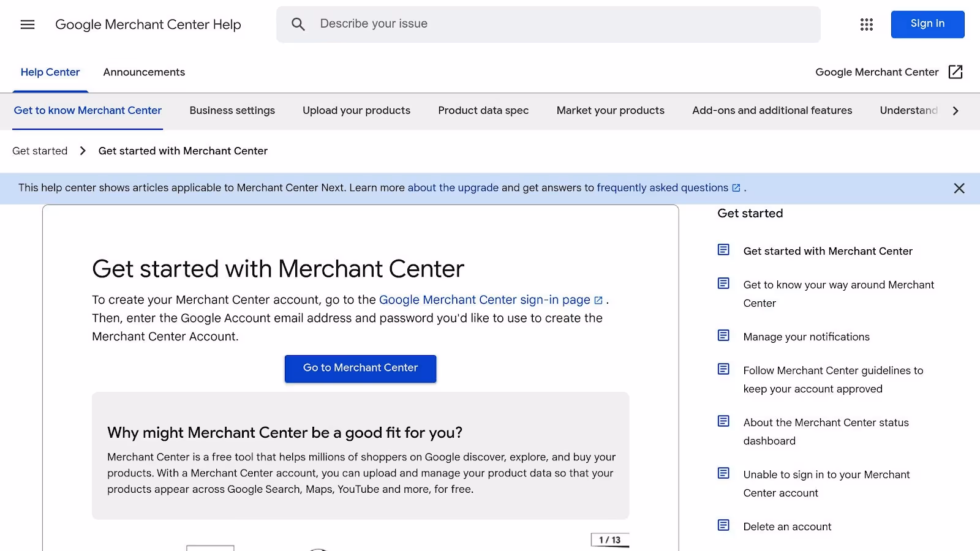
Task: Click the article icon beside Manage your notifications
Action: [723, 335]
